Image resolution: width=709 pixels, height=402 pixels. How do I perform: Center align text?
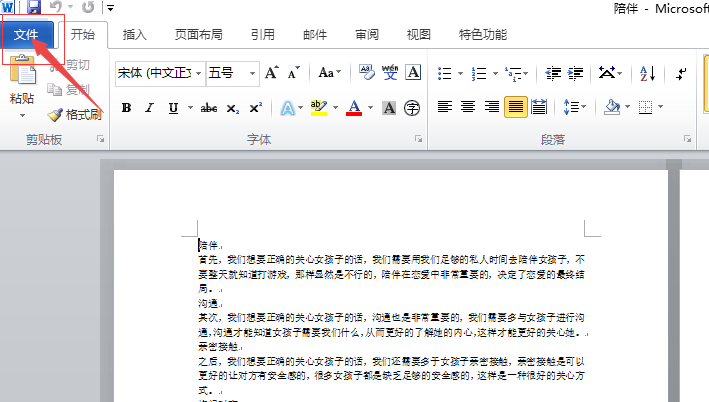click(x=468, y=107)
